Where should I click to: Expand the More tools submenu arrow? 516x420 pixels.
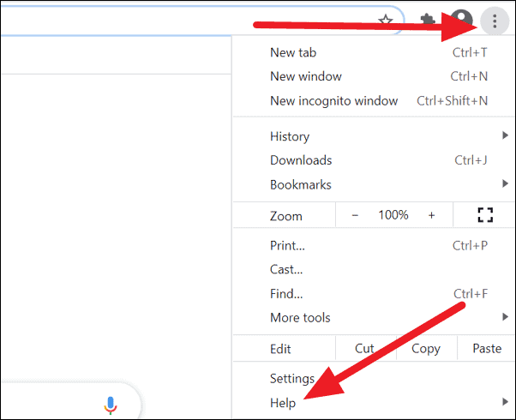(x=505, y=317)
